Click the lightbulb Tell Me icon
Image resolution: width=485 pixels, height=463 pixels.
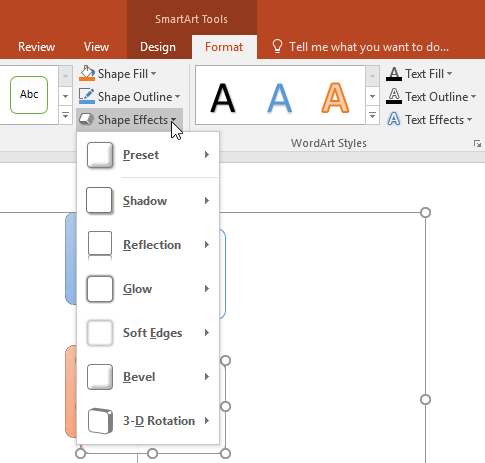coord(277,47)
